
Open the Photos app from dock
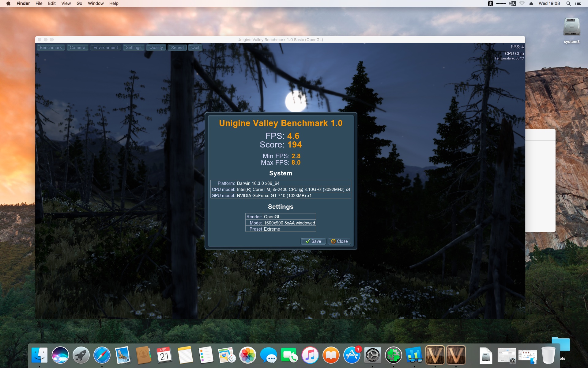[x=247, y=355]
